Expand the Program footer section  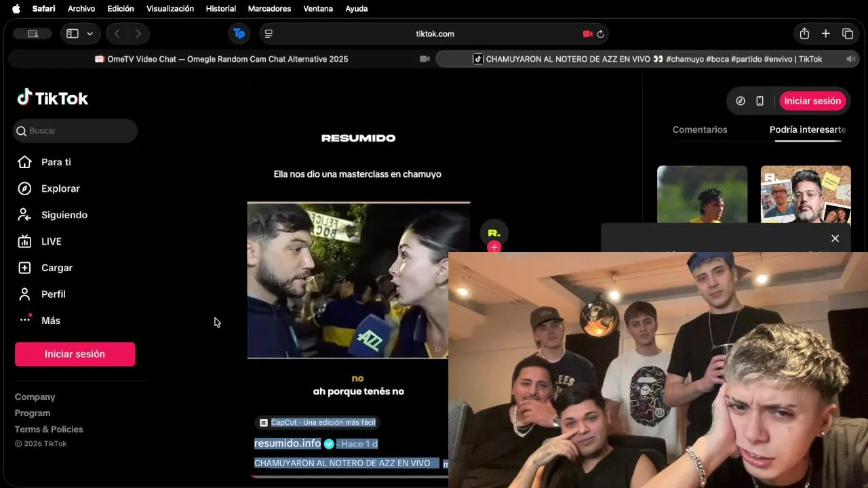[33, 413]
